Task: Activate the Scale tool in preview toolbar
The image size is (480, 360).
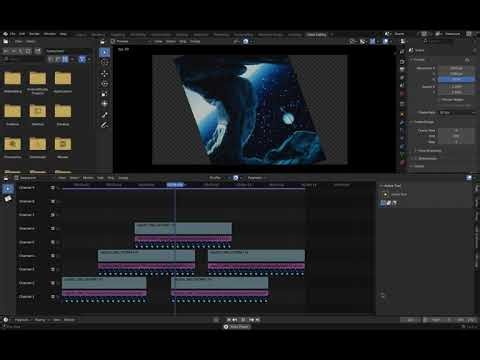Action: pyautogui.click(x=104, y=94)
